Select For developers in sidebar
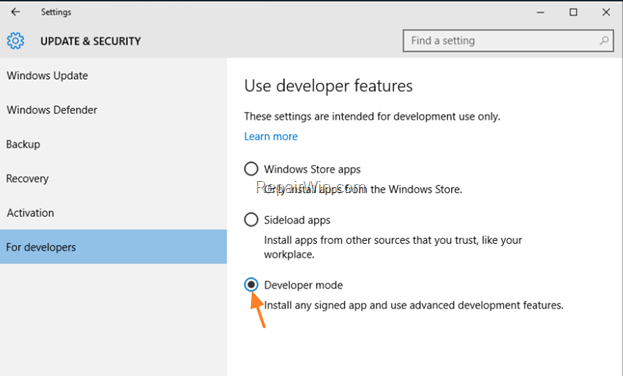This screenshot has width=623, height=376. (113, 247)
